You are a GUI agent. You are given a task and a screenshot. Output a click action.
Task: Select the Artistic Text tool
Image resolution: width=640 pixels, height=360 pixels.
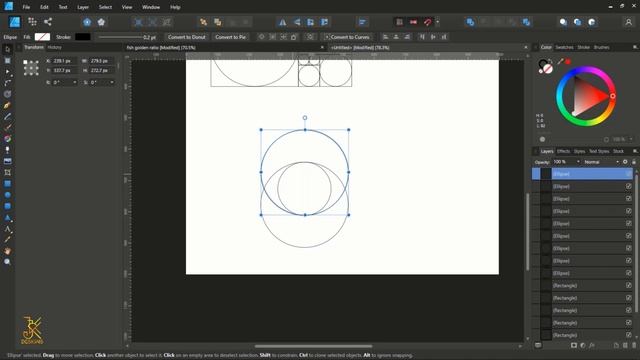tap(7, 229)
